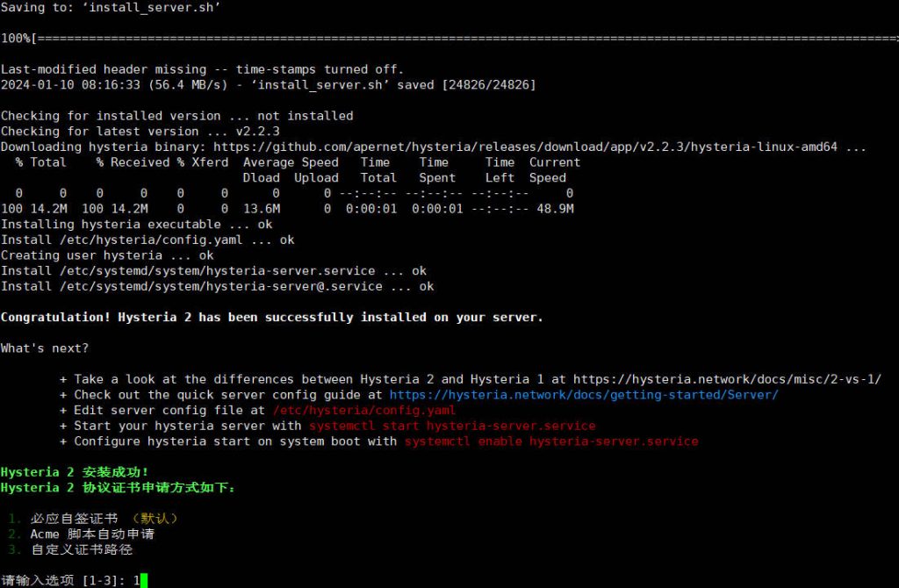Click the download 100% progress bar
The image size is (899, 588).
click(x=449, y=39)
